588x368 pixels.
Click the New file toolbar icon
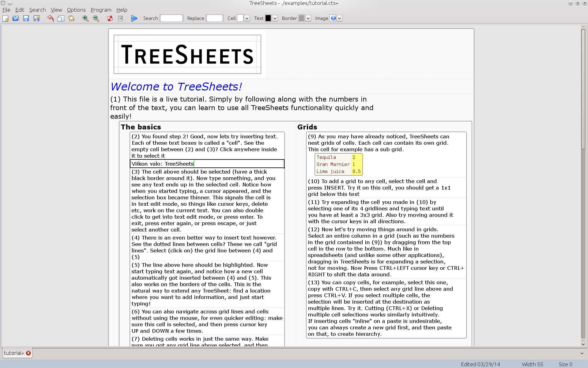(x=6, y=18)
